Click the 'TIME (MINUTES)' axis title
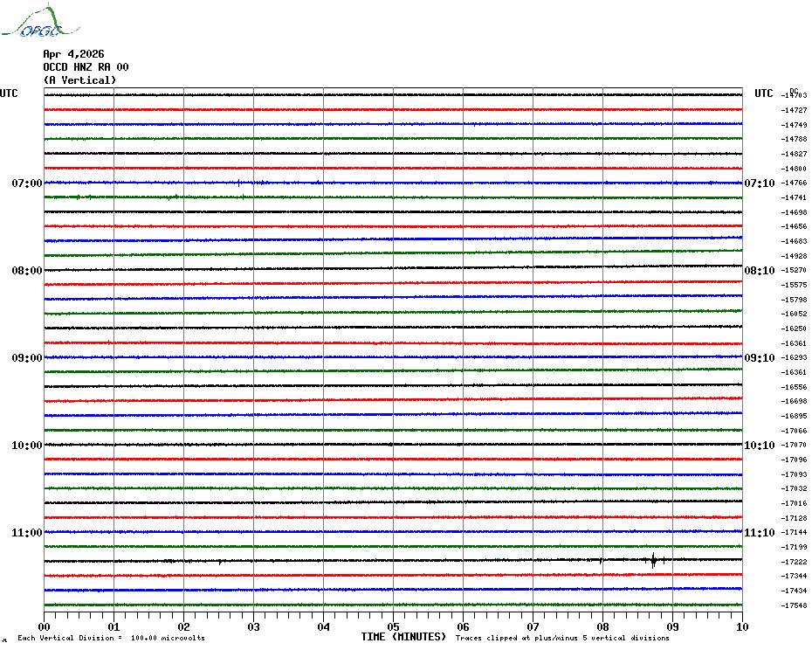 (403, 637)
